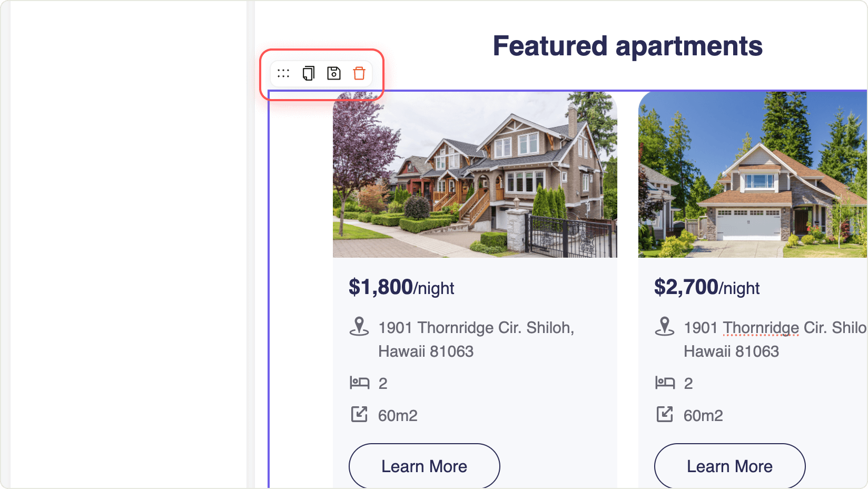The image size is (868, 489).
Task: Click the 60m2 label on the first card
Action: tap(398, 416)
